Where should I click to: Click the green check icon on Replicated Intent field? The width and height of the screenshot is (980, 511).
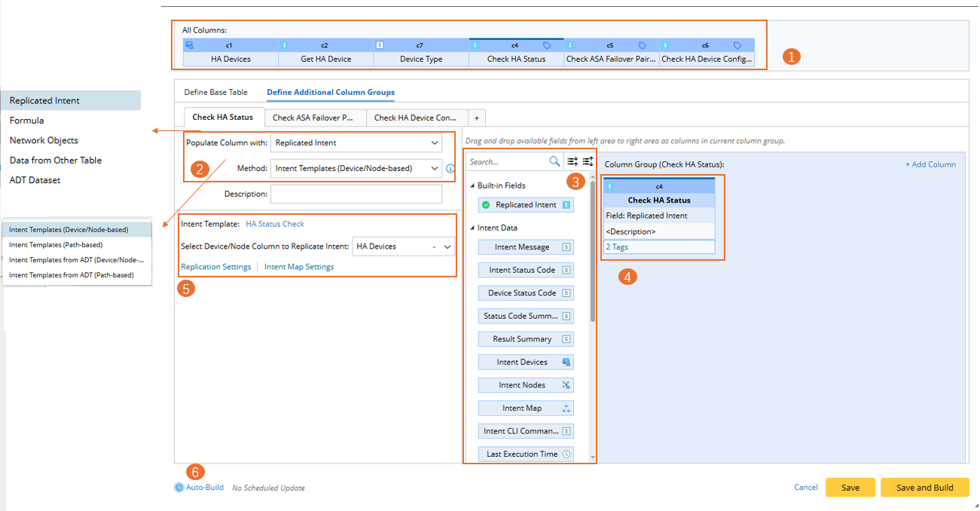click(x=487, y=205)
